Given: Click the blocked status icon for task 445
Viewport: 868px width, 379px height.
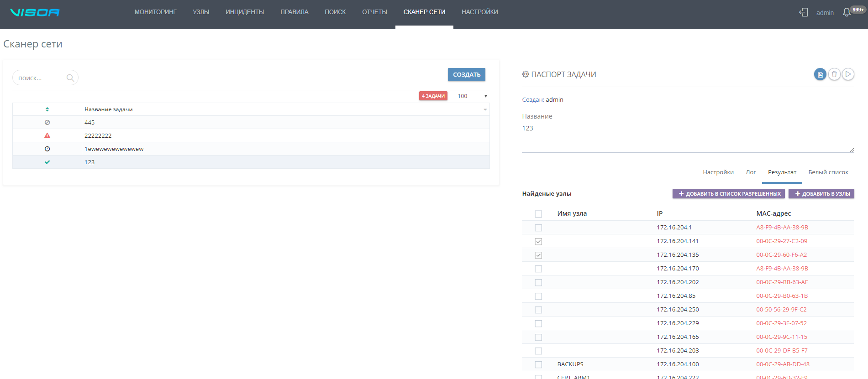Looking at the screenshot, I should coord(47,123).
